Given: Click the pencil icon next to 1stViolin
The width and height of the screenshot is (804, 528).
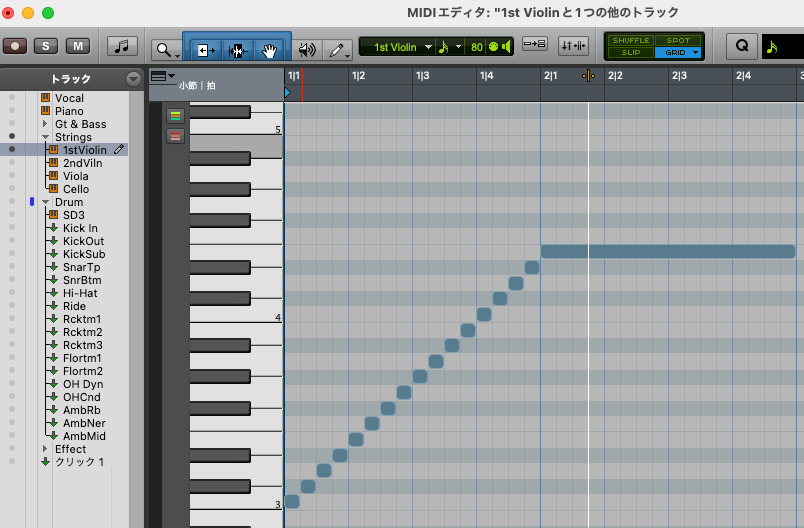Looking at the screenshot, I should 119,149.
